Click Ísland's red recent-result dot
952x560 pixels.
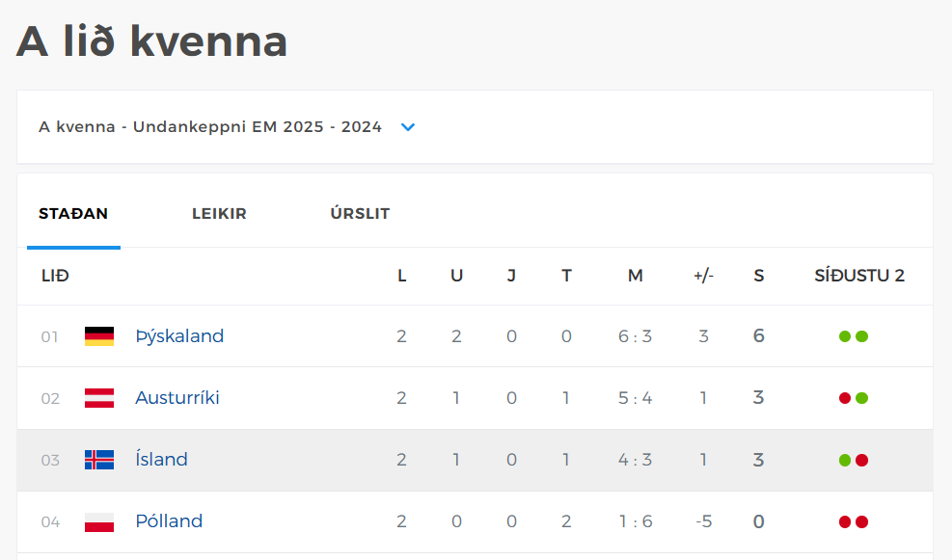[x=861, y=460]
